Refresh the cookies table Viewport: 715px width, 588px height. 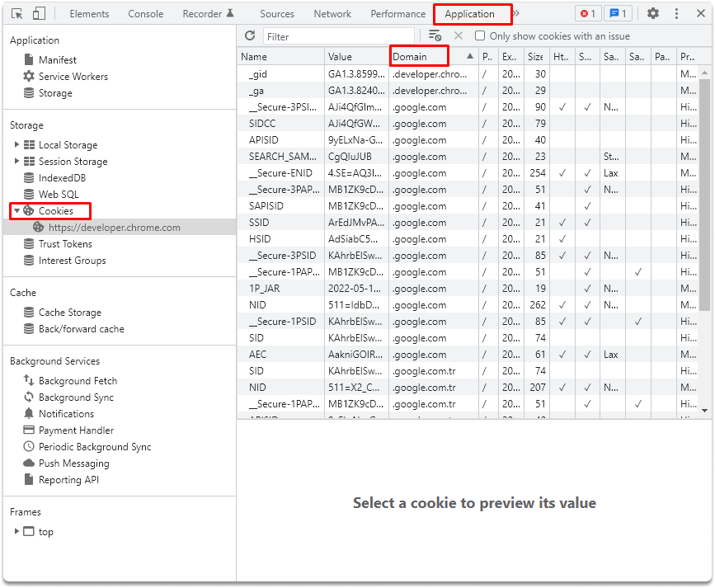249,35
